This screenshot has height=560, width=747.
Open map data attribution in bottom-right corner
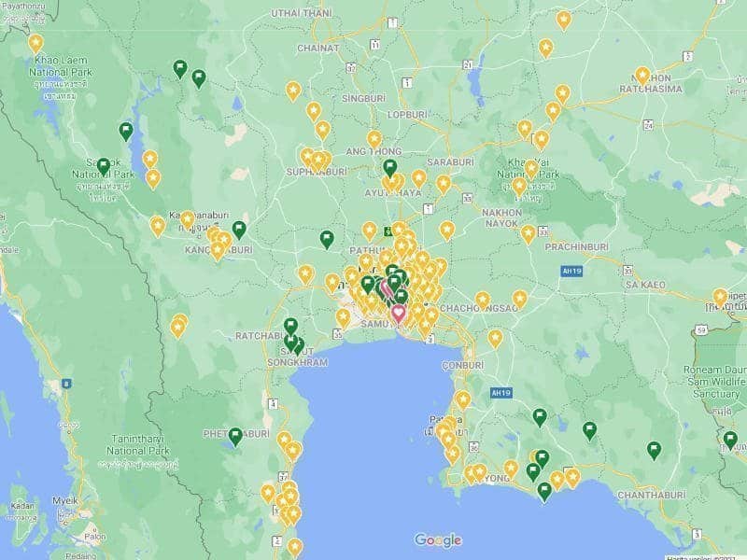coord(705,556)
